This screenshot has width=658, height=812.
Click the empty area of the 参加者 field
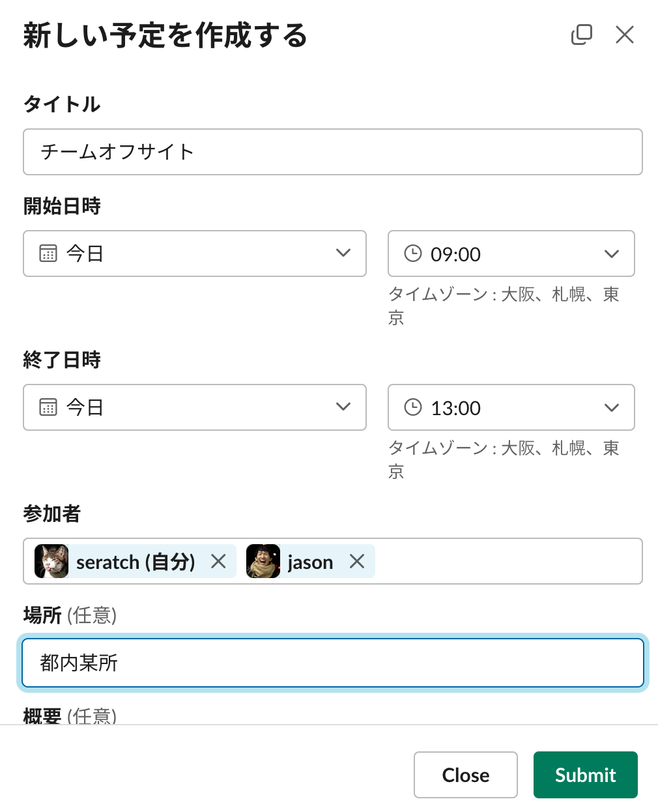point(508,561)
